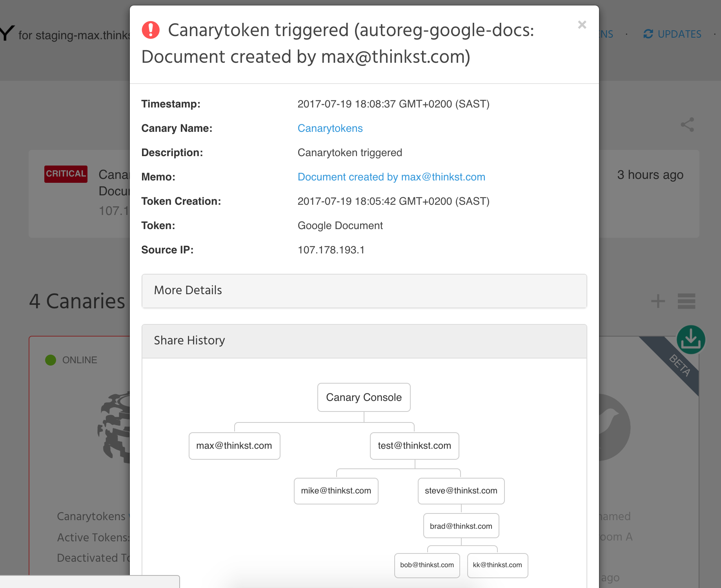
Task: Select the max@thinkst.com share node
Action: point(235,446)
